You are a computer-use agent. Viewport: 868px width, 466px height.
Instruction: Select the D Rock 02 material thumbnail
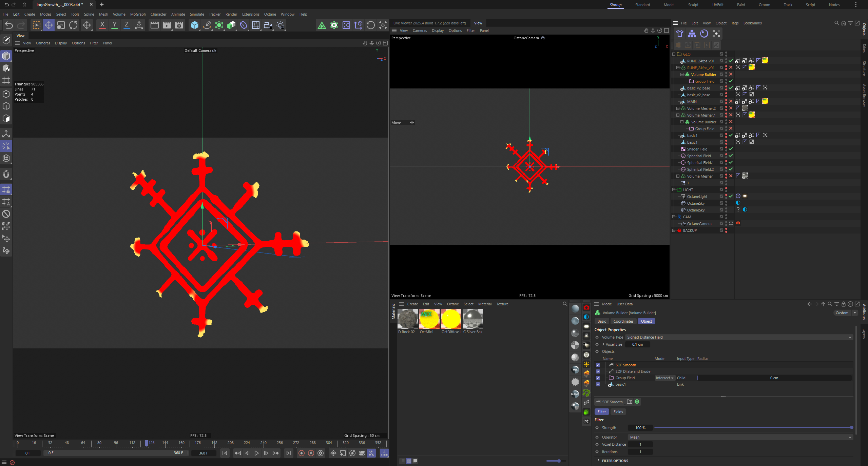(x=407, y=319)
